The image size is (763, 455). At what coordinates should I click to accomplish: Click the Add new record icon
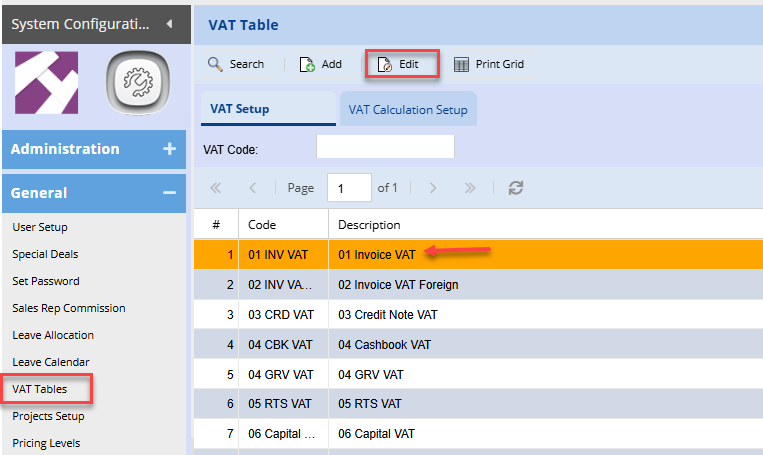[x=308, y=64]
